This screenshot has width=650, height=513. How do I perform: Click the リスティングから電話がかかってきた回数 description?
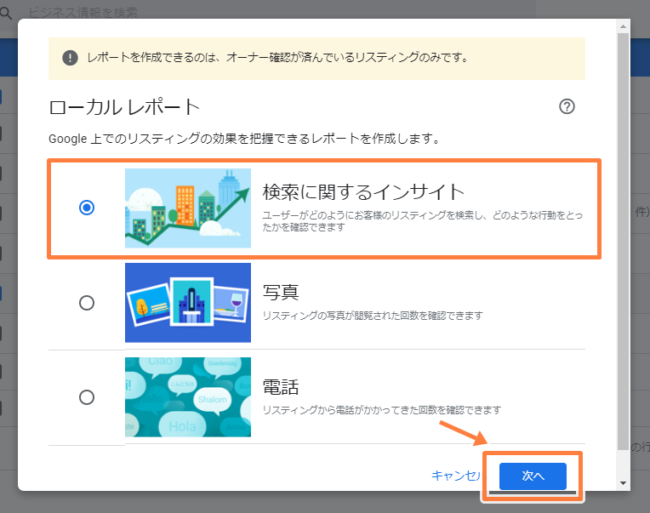[382, 410]
